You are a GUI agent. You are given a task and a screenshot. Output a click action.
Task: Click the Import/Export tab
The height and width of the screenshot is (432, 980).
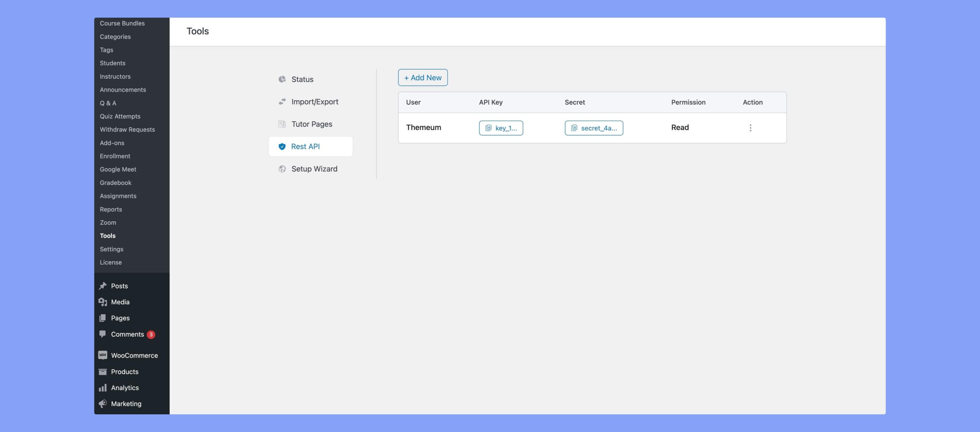point(315,102)
